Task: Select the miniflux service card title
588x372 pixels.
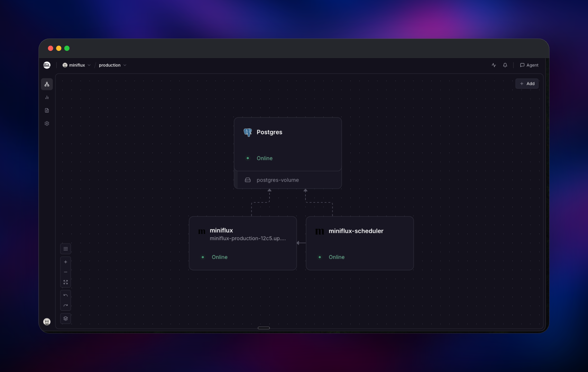Action: click(221, 230)
